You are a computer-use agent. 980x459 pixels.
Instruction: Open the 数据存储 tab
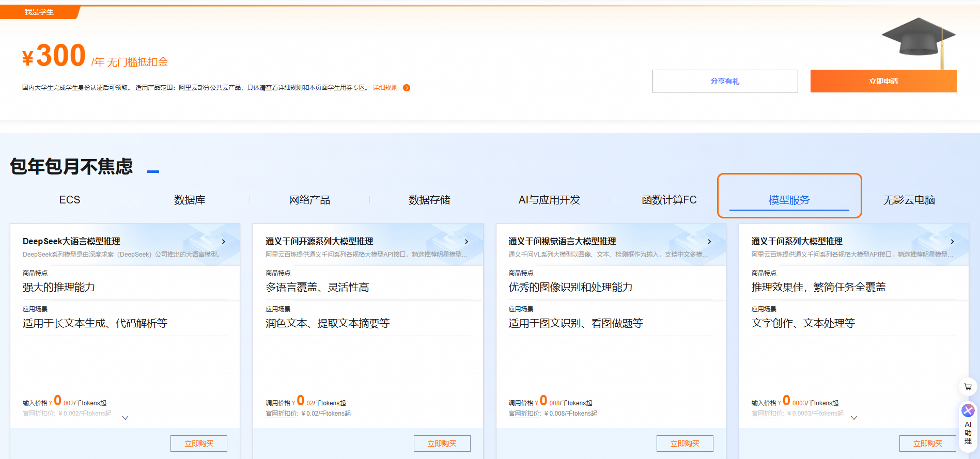click(429, 200)
